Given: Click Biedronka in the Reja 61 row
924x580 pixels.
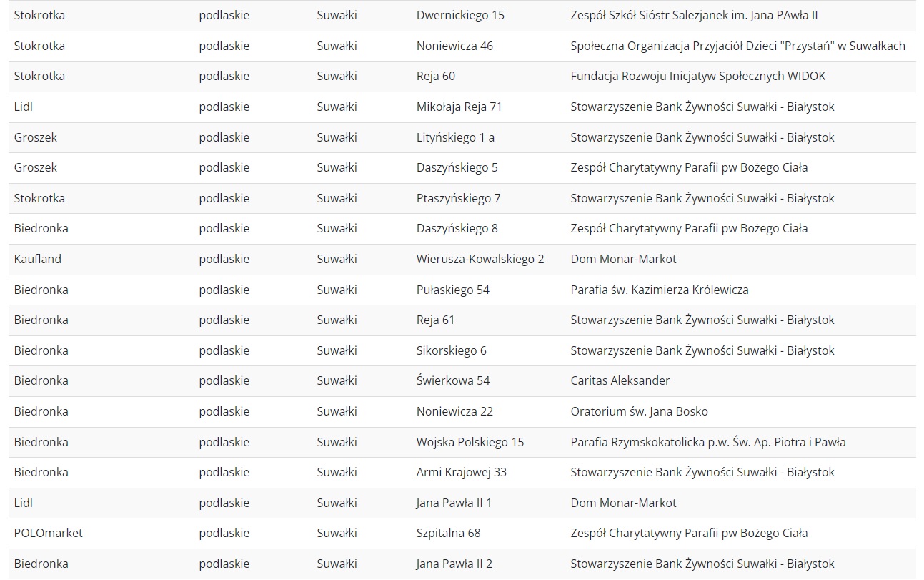Looking at the screenshot, I should [41, 320].
